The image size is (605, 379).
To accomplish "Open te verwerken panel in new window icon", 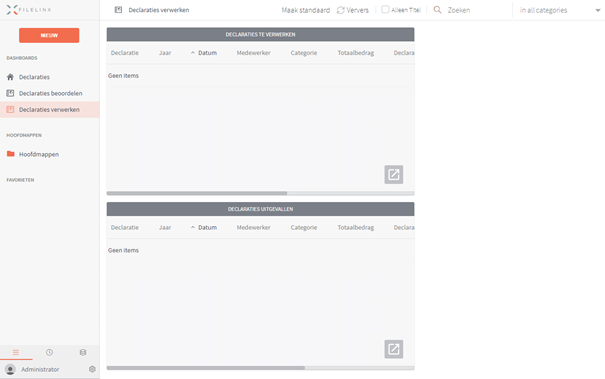I will tap(394, 174).
